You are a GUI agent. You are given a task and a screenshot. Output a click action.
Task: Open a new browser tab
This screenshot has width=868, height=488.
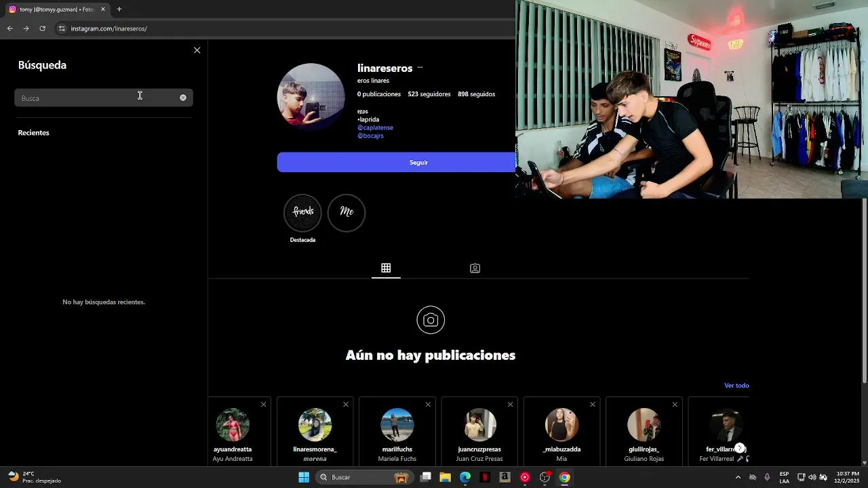pyautogui.click(x=119, y=9)
